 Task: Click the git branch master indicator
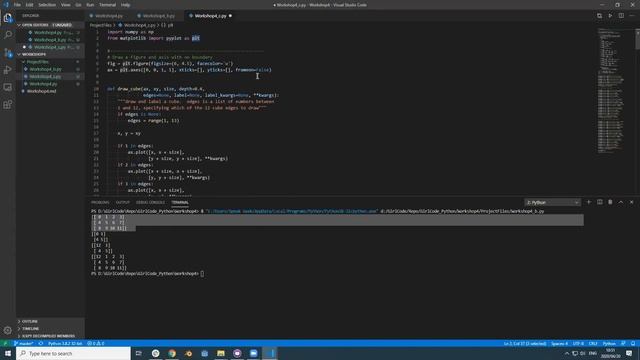[24, 344]
